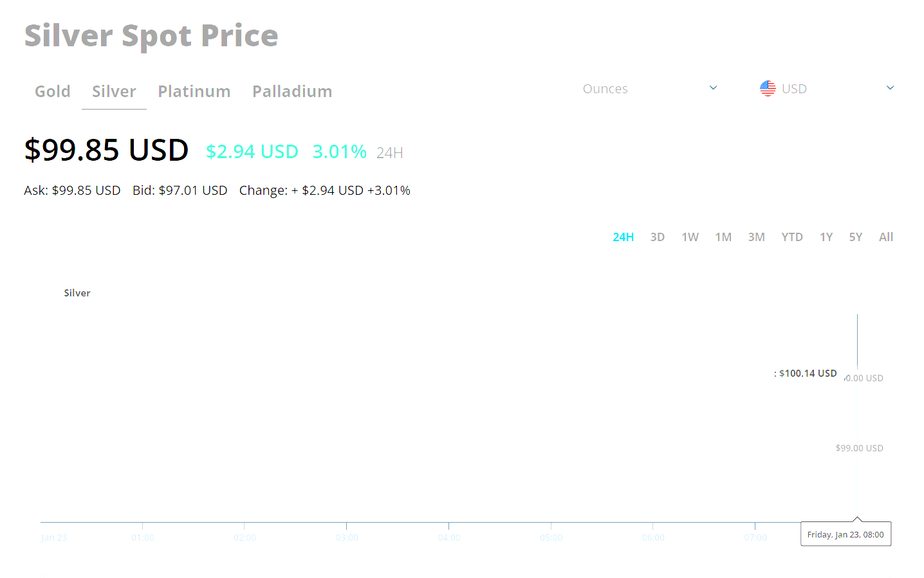Click the US flag icon

coord(768,89)
